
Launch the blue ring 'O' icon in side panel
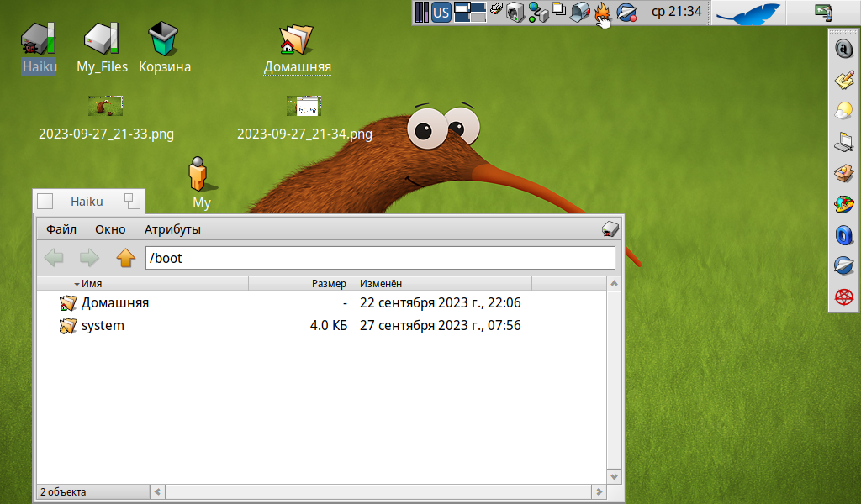click(x=844, y=235)
